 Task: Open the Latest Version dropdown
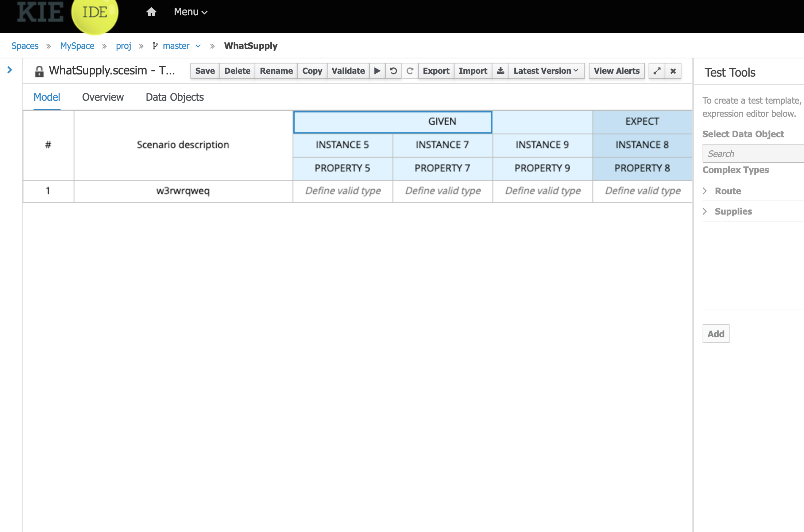click(x=546, y=71)
